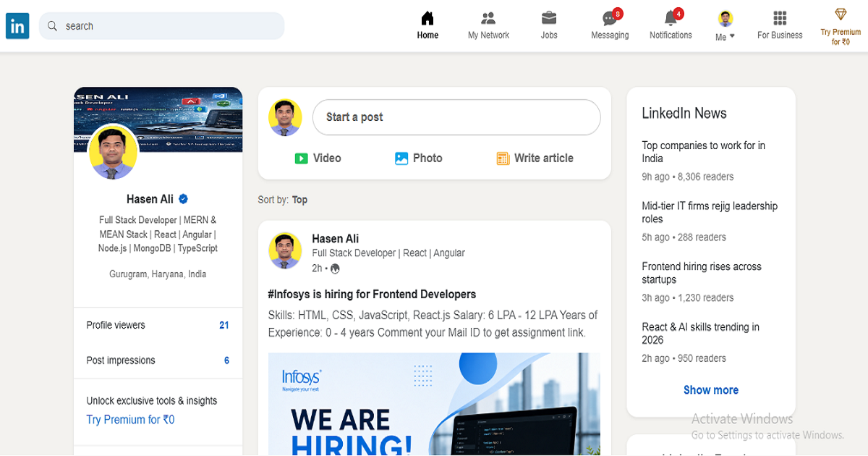
Task: Click 9h ago • 8,306 readers text
Action: (x=688, y=177)
